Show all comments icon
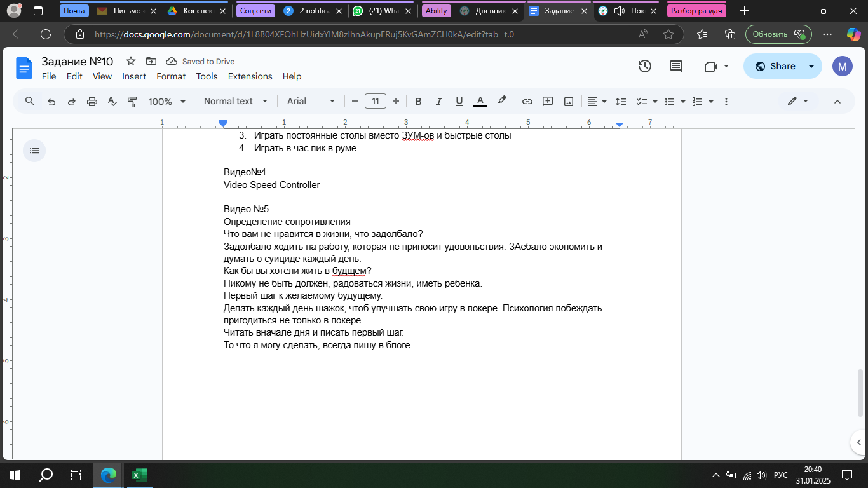Image resolution: width=868 pixels, height=488 pixels. tap(676, 66)
